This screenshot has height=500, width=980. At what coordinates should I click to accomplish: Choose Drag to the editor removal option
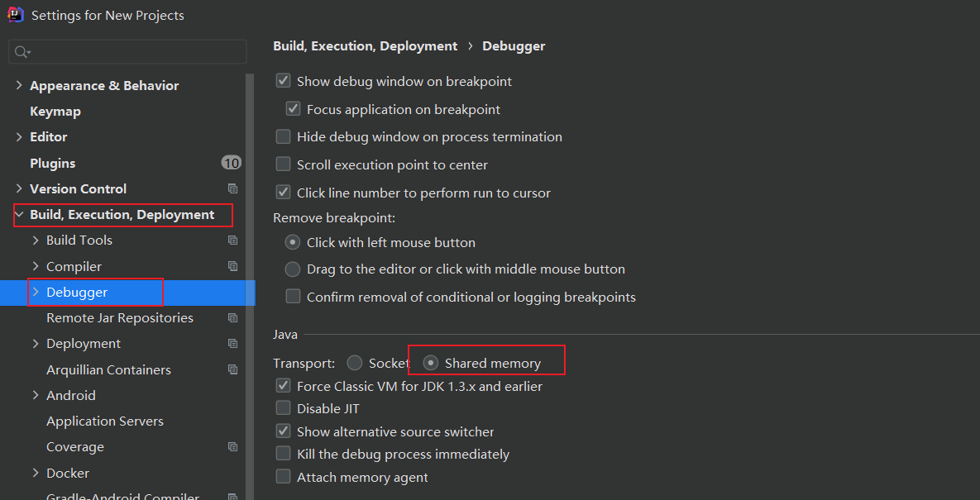[293, 269]
